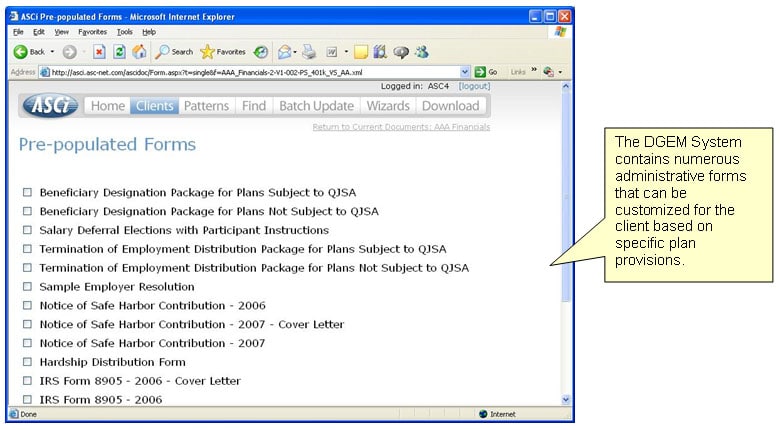Open the Help menu
Viewport: 780px width, 430px height.
[149, 32]
